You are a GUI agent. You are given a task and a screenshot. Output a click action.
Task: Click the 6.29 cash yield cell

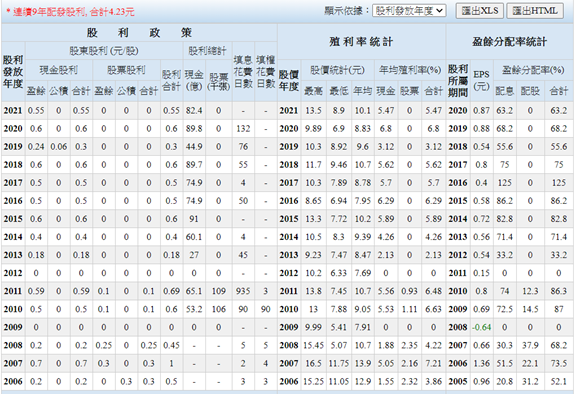(x=386, y=200)
